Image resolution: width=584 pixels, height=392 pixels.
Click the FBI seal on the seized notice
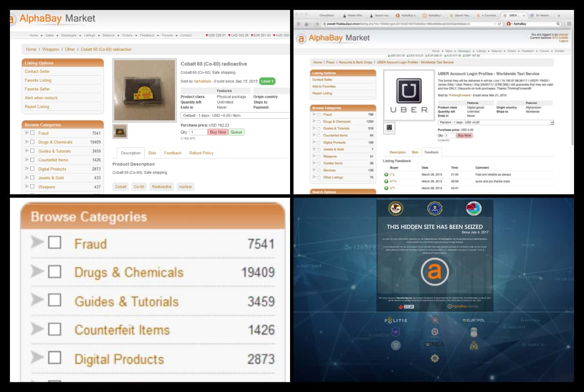(x=434, y=209)
